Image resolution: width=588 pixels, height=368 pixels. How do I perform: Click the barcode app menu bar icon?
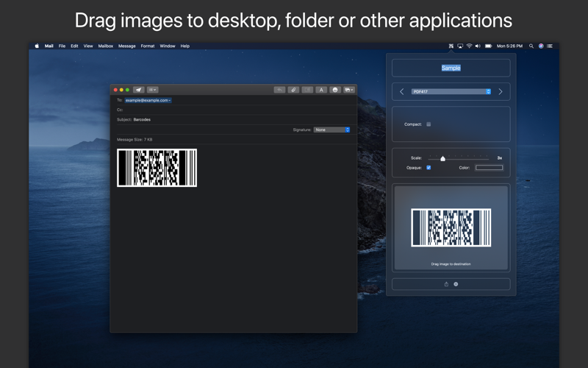tap(451, 46)
